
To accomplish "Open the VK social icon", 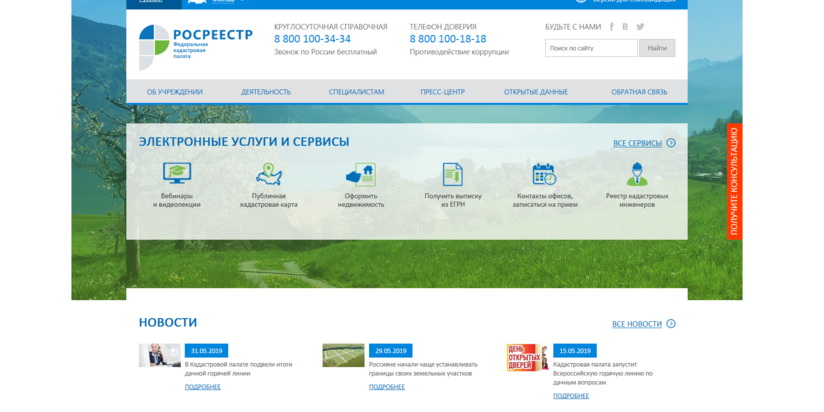I will (625, 27).
